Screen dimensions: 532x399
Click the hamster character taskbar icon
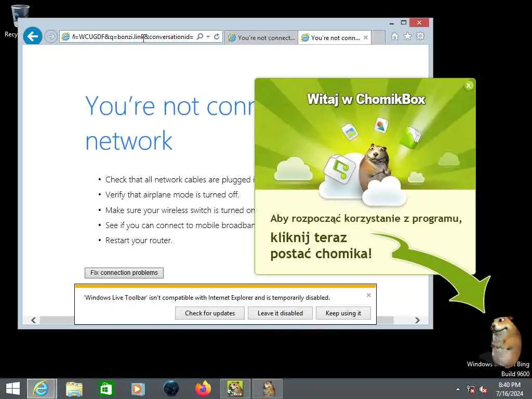click(x=268, y=389)
